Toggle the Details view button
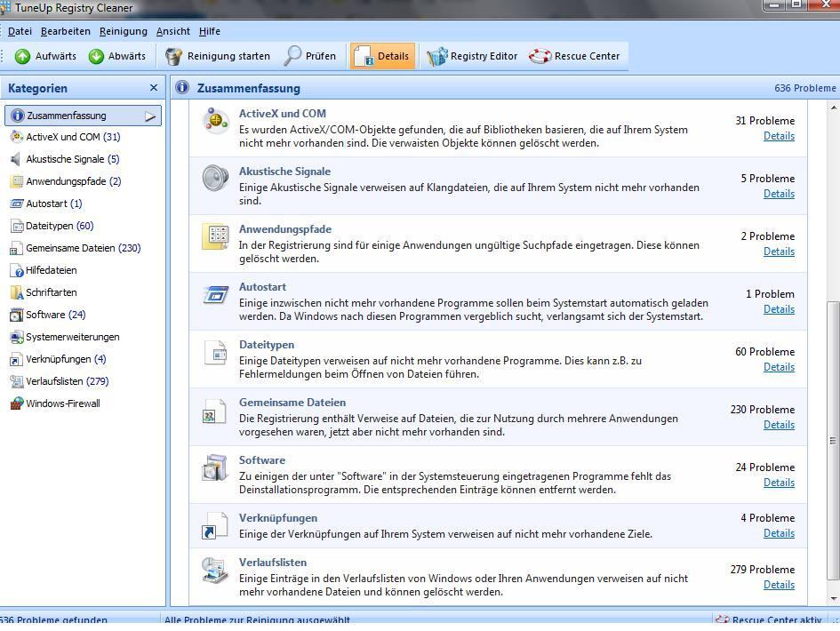 [382, 56]
